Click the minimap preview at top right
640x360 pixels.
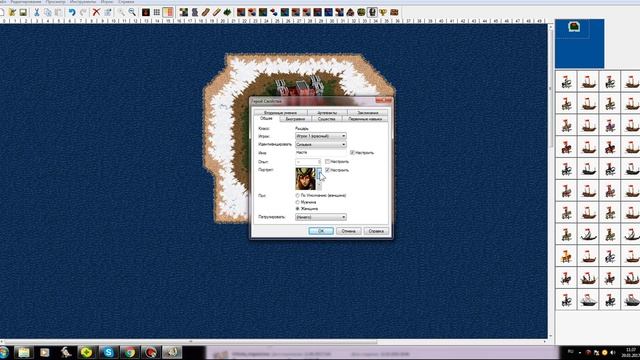pos(579,43)
